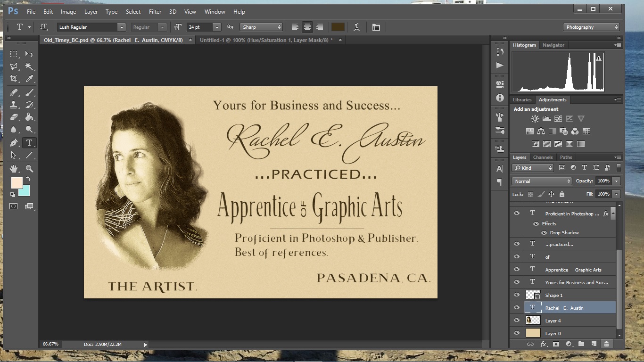Switch to Untitled-1 document tab

pyautogui.click(x=266, y=40)
